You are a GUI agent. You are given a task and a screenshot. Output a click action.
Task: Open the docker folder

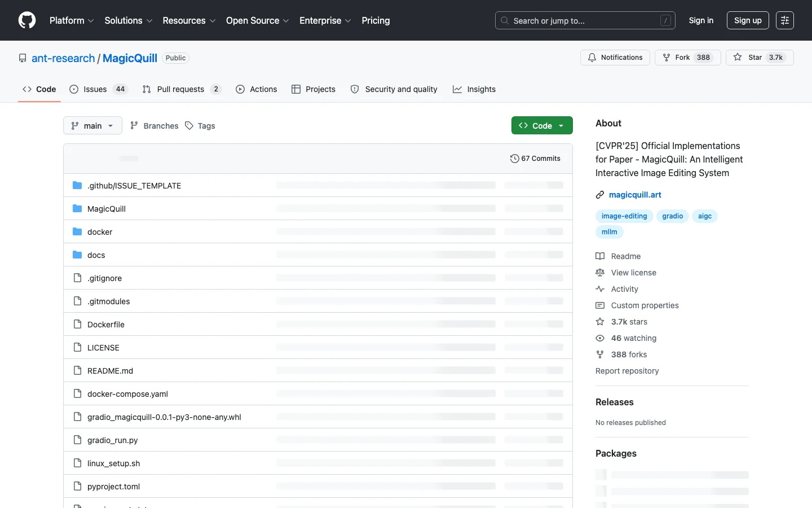(100, 232)
